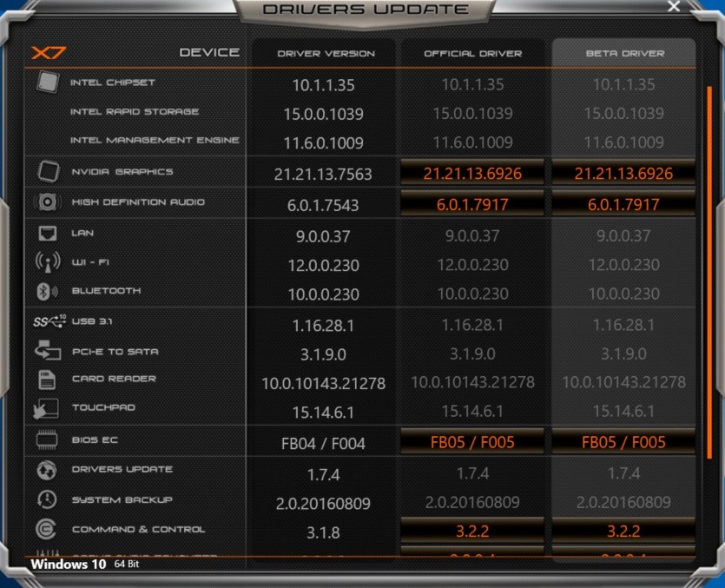Click the Bluetooth device label
The image size is (725, 588).
(x=106, y=291)
